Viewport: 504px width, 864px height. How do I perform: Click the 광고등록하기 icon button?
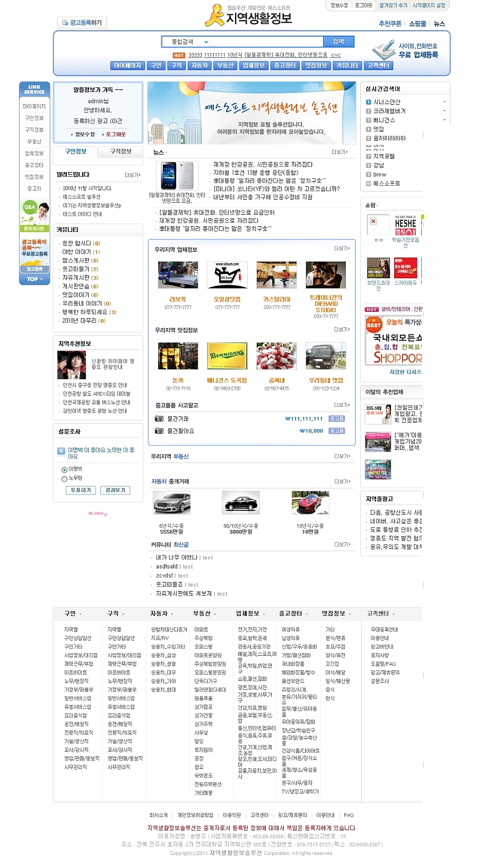click(x=82, y=22)
